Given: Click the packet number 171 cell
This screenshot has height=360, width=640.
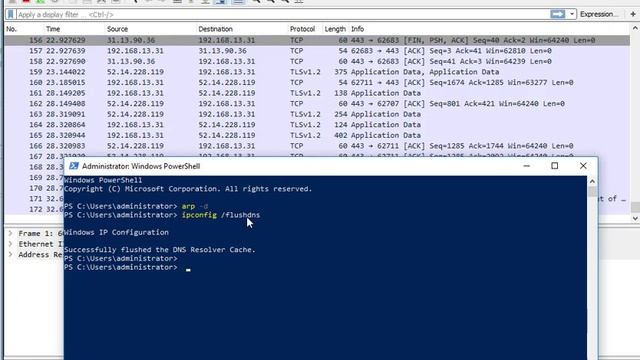Looking at the screenshot, I should pos(36,199).
